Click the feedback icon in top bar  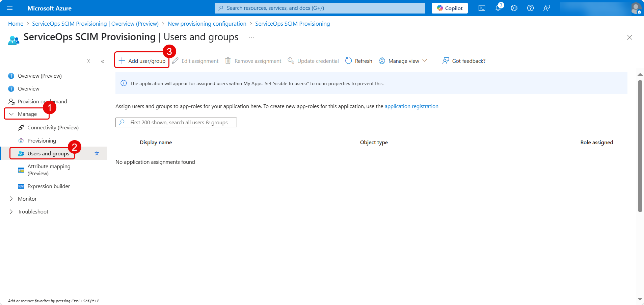click(x=546, y=8)
